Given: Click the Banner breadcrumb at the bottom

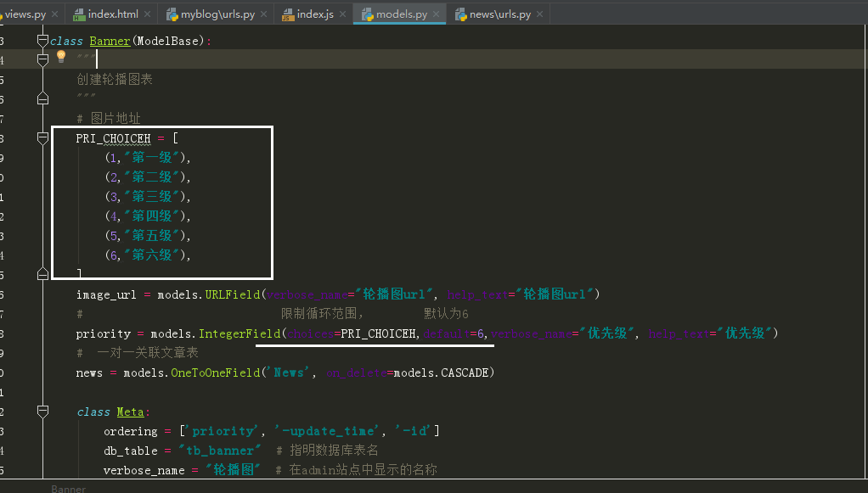Looking at the screenshot, I should (68, 489).
